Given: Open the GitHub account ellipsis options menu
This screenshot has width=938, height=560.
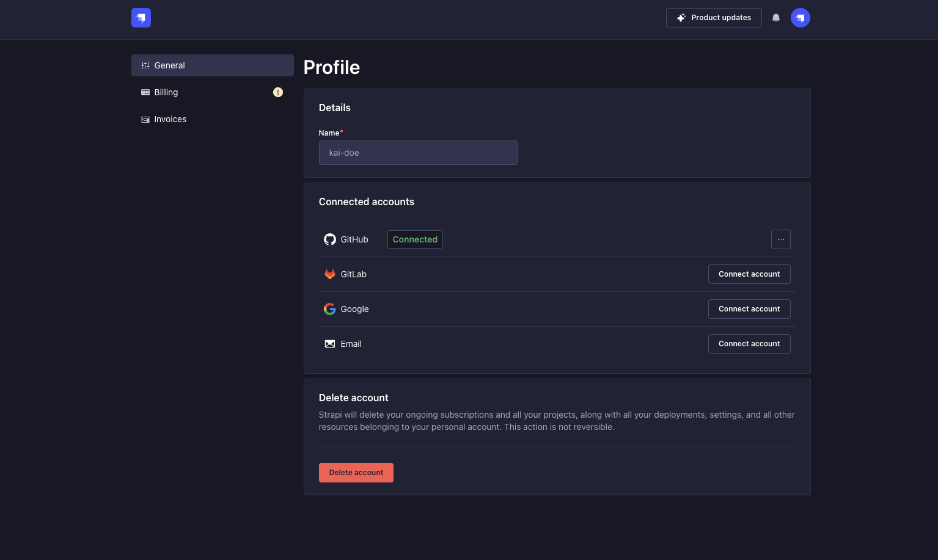Looking at the screenshot, I should (780, 239).
